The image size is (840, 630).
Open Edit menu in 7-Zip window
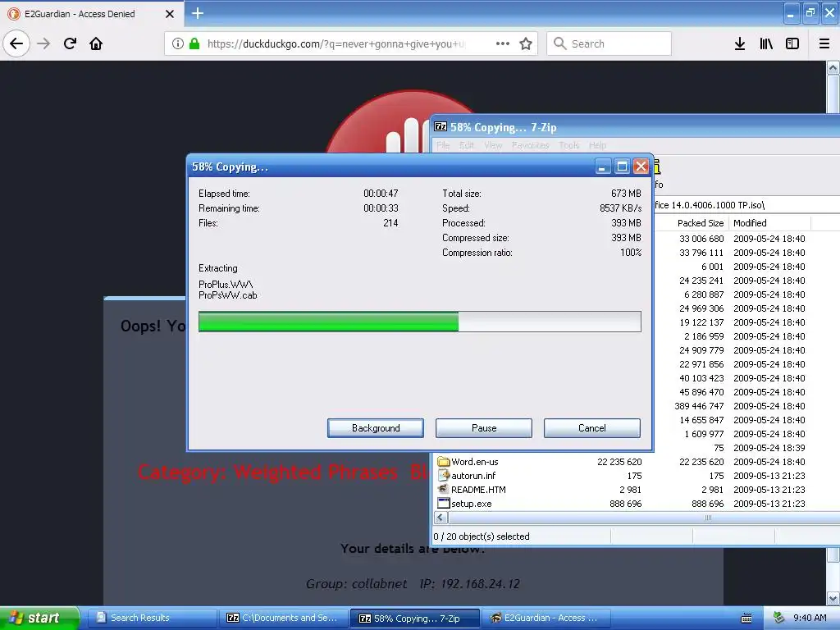(467, 145)
